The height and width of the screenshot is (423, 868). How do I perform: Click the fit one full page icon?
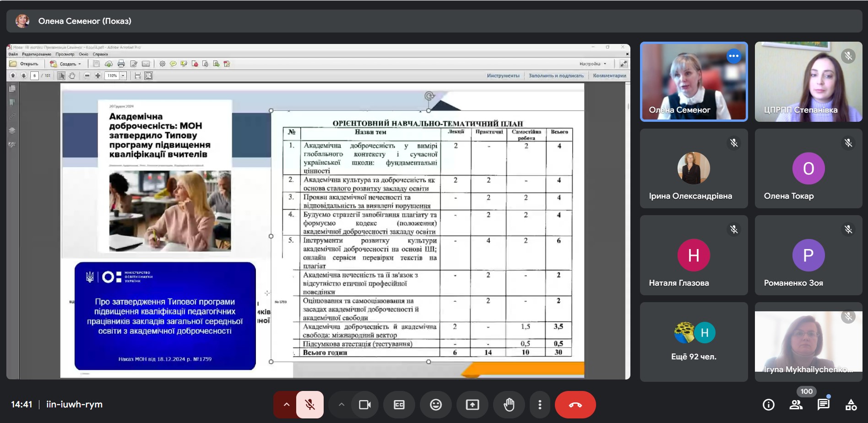148,76
